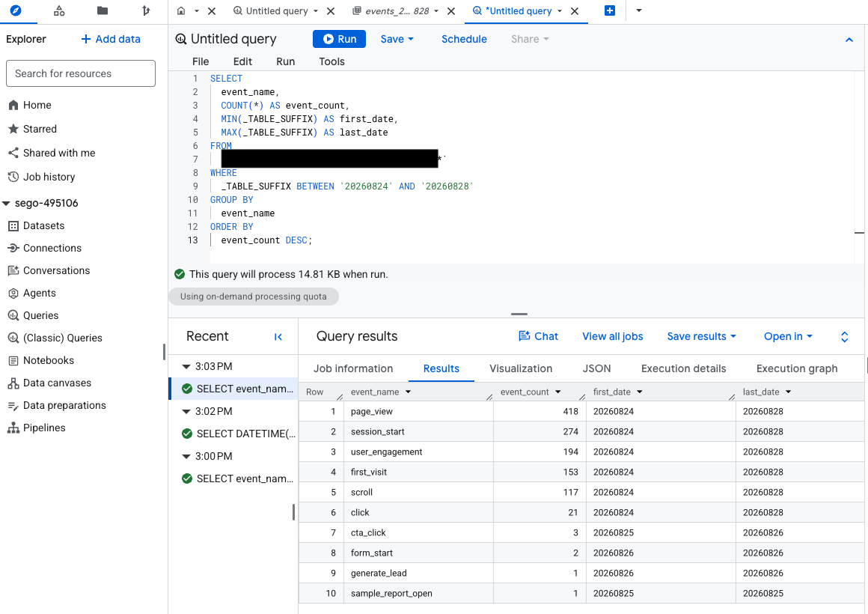Switch to Visualization tab
This screenshot has width=868, height=614.
click(520, 368)
